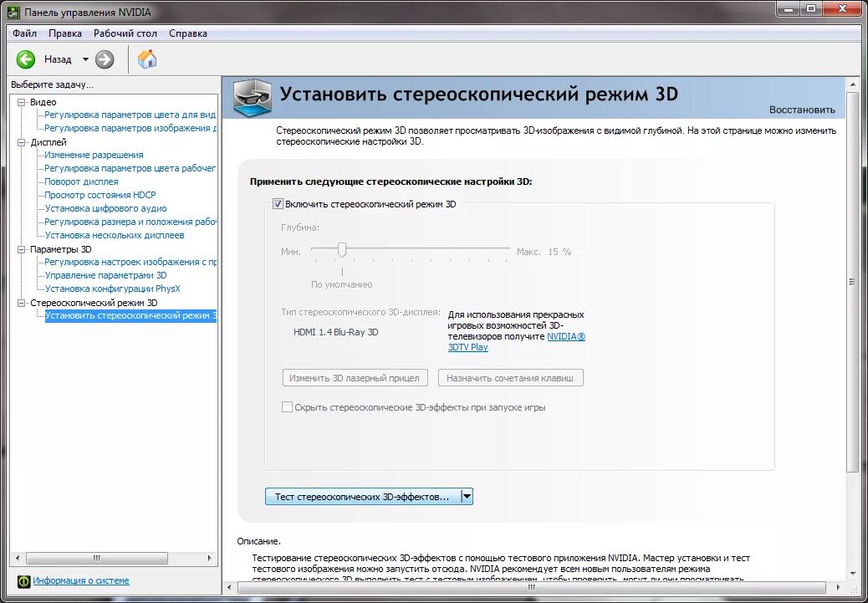Select Установить стереоскопический режим 3D item
The width and height of the screenshot is (868, 603).
pos(130,316)
